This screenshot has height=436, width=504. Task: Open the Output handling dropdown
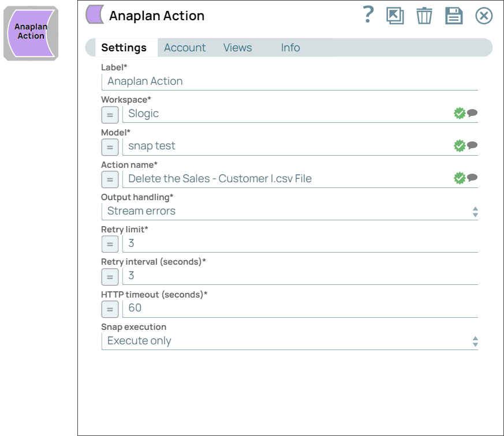(476, 211)
